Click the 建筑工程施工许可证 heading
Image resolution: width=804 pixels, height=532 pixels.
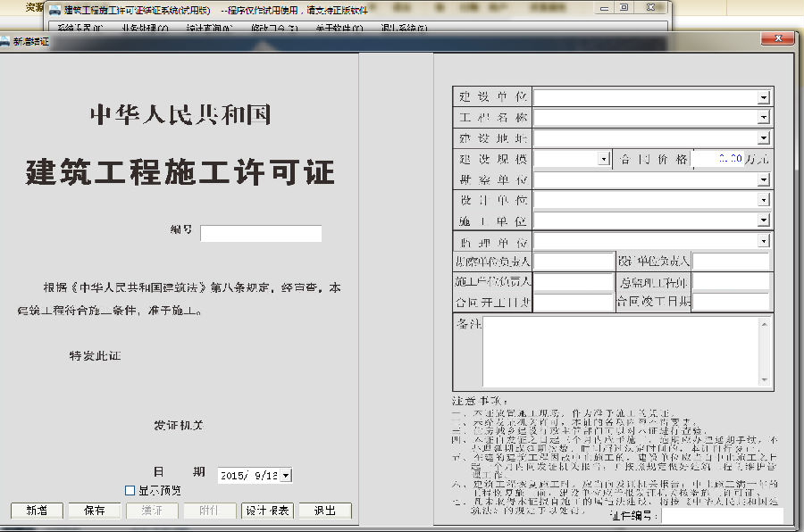[x=180, y=172]
